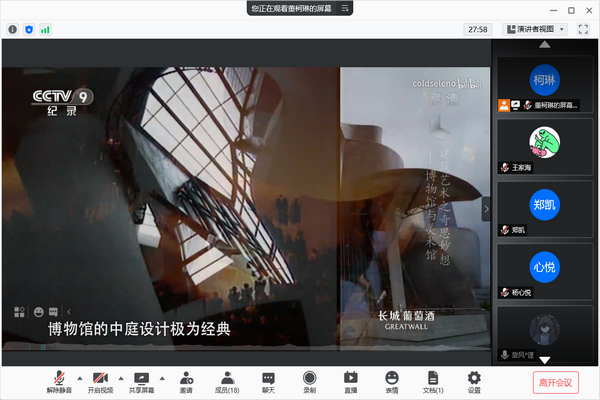Collapse the participant side panel chevron
Image resolution: width=600 pixels, height=400 pixels.
[486, 209]
